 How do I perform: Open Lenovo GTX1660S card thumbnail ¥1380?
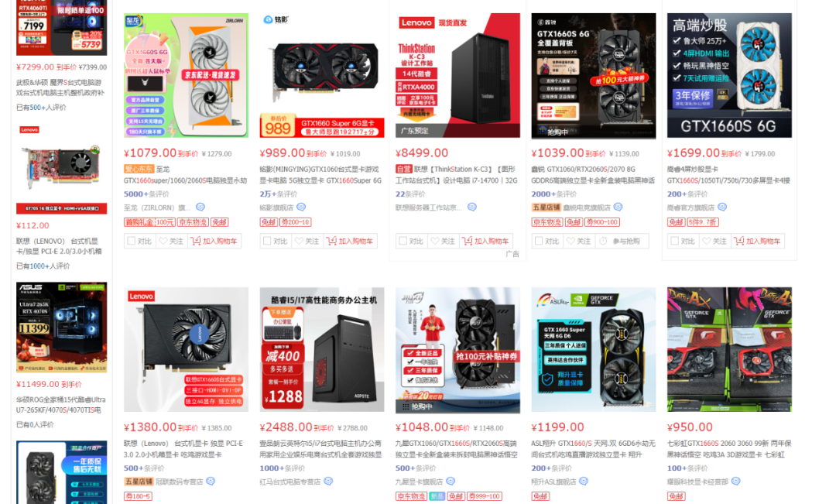[186, 349]
